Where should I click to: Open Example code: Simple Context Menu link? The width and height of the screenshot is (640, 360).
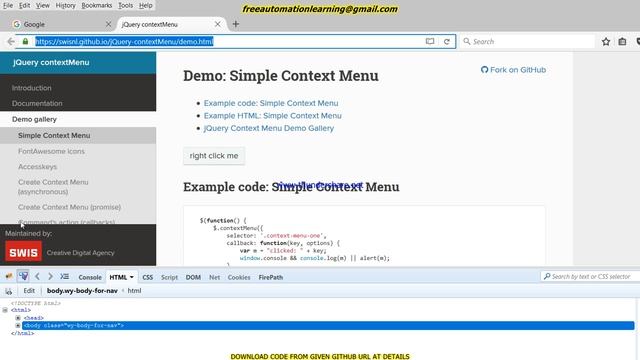[271, 103]
